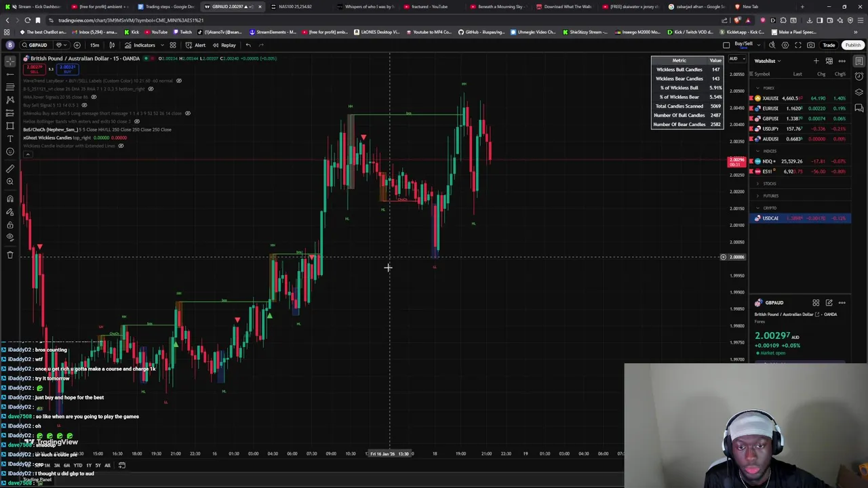Click the red SELL price button

tap(35, 68)
